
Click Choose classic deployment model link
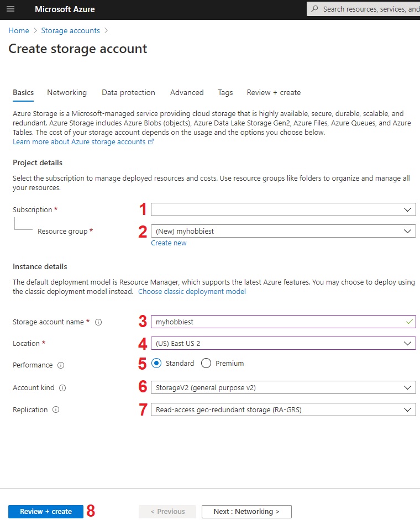[x=192, y=292]
